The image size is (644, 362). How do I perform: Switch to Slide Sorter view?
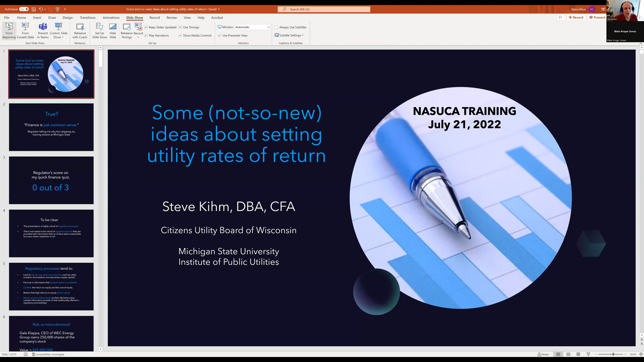click(568, 354)
